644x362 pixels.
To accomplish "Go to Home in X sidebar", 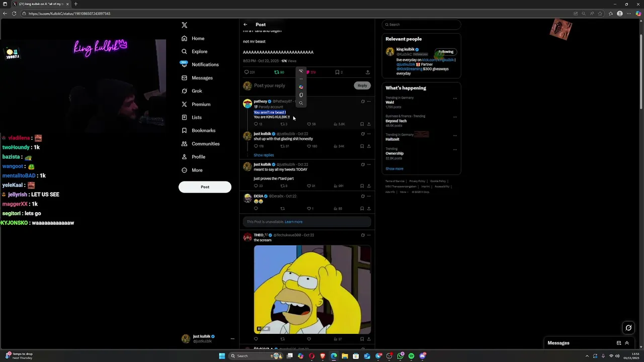I will pyautogui.click(x=193, y=38).
